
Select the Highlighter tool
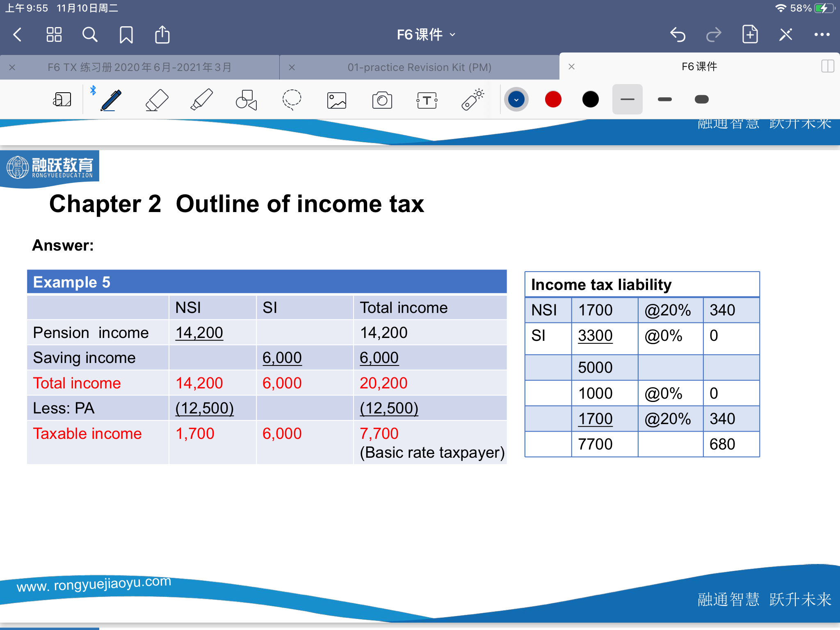[202, 100]
